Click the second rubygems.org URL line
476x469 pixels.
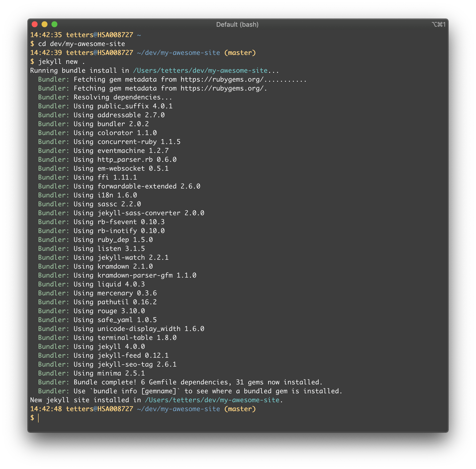pos(224,88)
